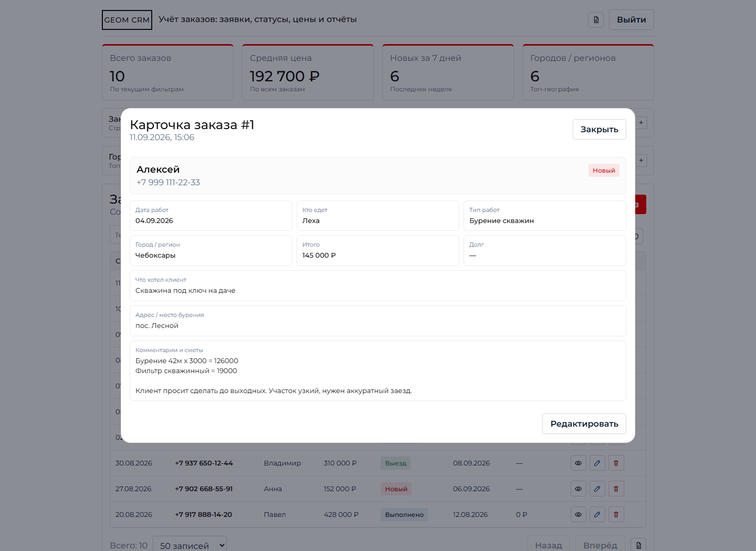View the order of Павел via eye icon

tap(578, 515)
